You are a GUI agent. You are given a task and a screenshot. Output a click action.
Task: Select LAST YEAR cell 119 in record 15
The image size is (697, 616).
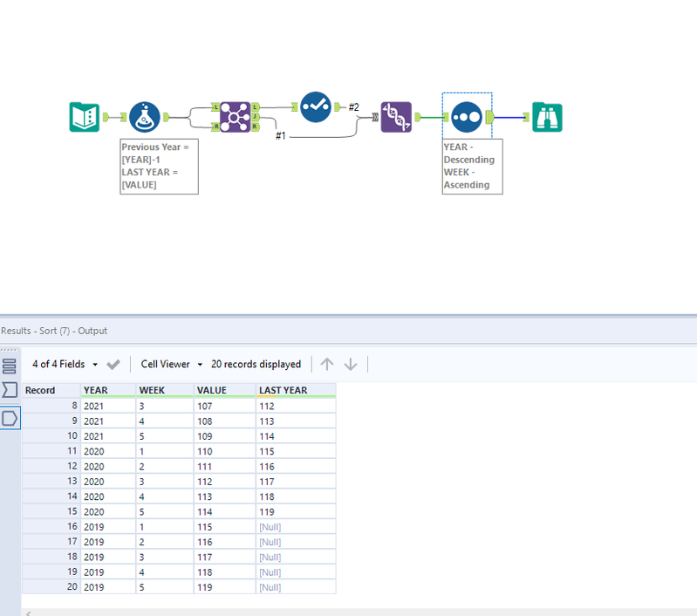[296, 512]
